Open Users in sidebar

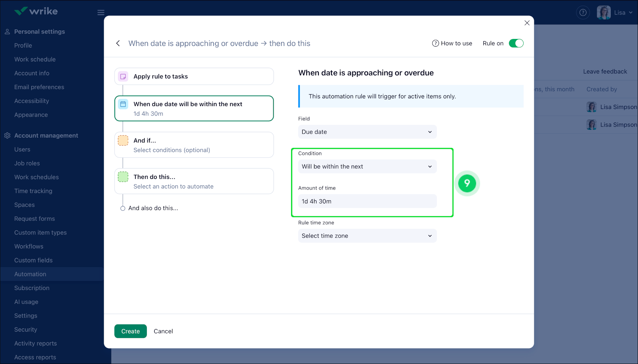(x=22, y=149)
